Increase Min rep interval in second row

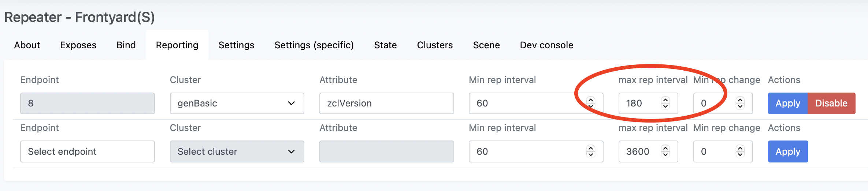[x=591, y=148]
